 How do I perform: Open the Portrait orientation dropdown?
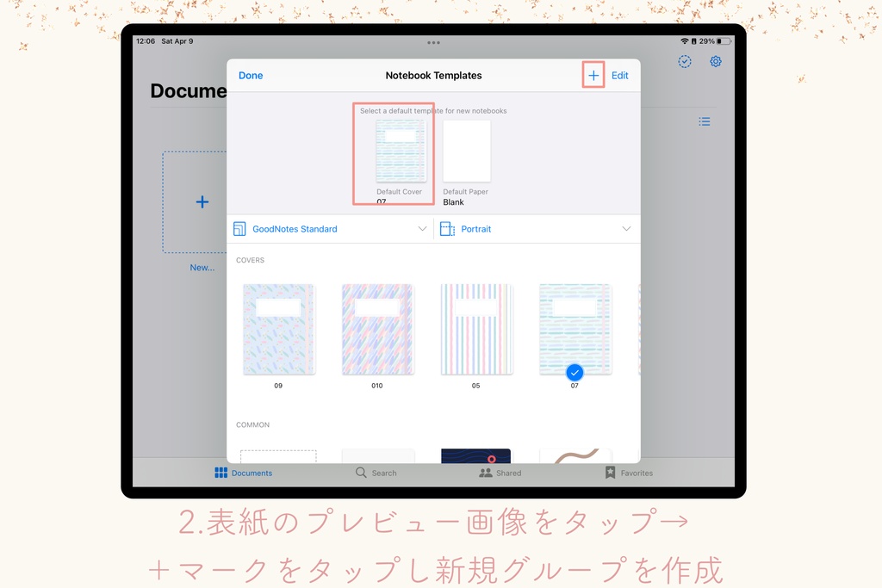[627, 228]
